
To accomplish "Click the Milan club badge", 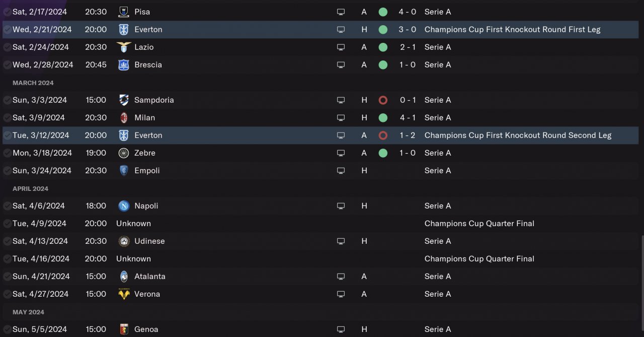I will (x=123, y=117).
